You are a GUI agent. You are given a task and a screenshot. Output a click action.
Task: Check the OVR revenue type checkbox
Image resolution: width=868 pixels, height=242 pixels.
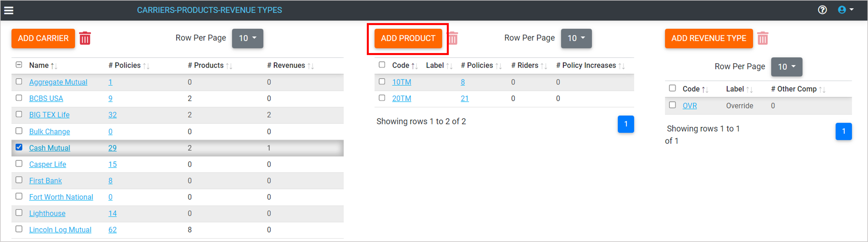pyautogui.click(x=672, y=105)
